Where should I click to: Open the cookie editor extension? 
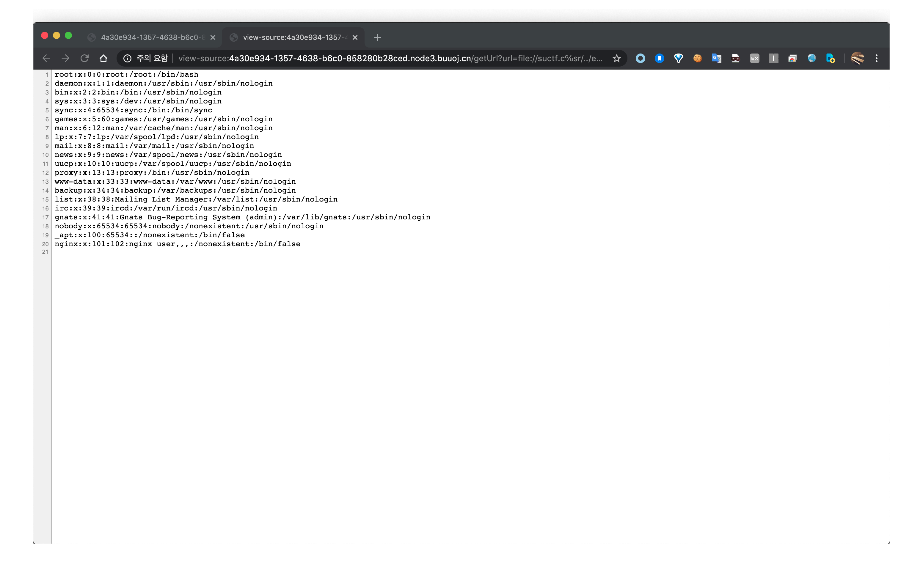[x=697, y=58]
